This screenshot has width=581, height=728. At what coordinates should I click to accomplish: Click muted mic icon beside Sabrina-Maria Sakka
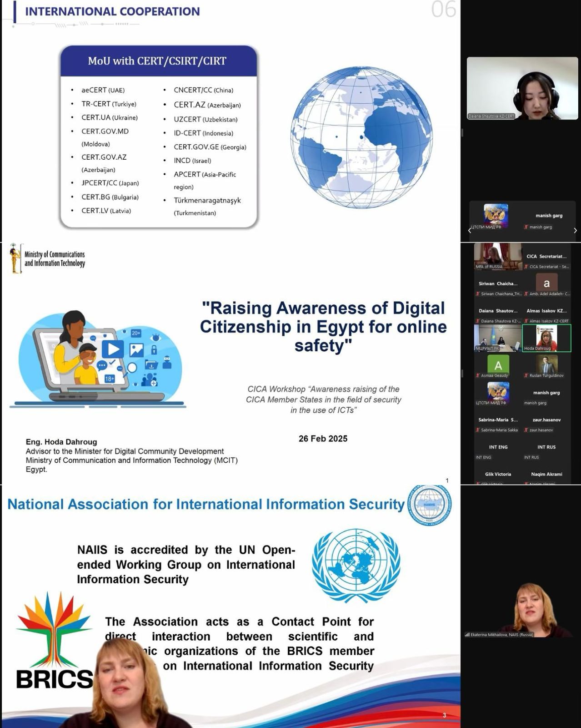pos(478,430)
